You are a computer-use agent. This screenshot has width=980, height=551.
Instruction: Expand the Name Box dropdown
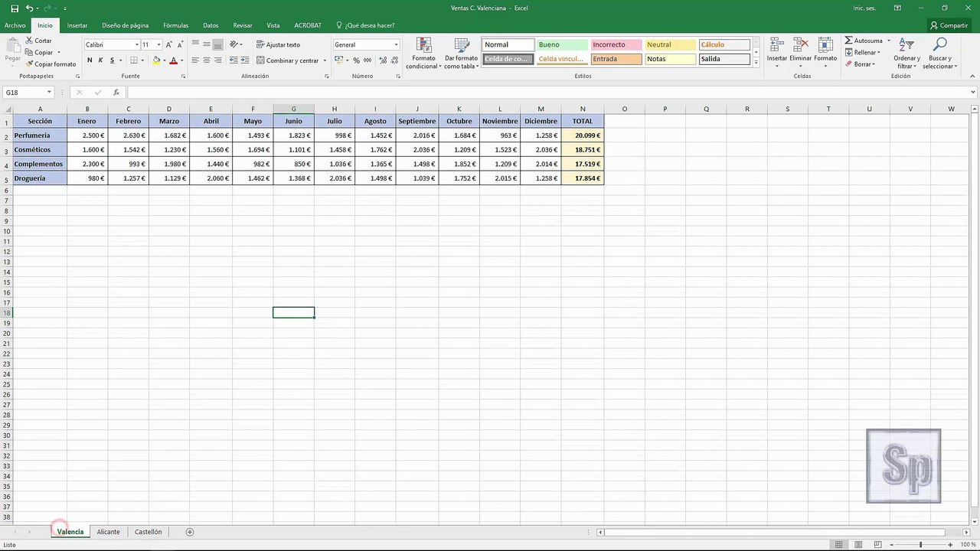pos(49,93)
